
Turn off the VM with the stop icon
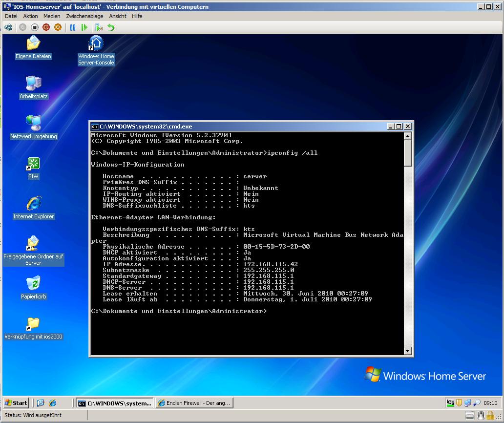(35, 27)
